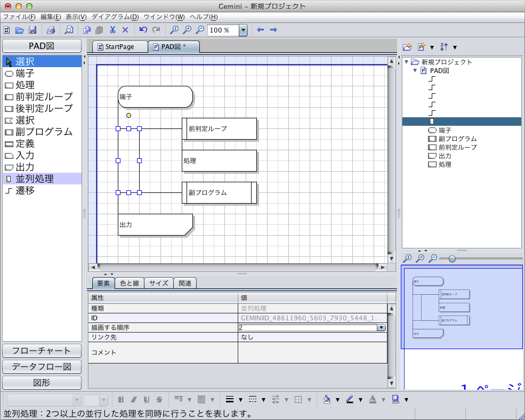Click the コメント value field
Screen dimensions: 525x420
point(312,352)
